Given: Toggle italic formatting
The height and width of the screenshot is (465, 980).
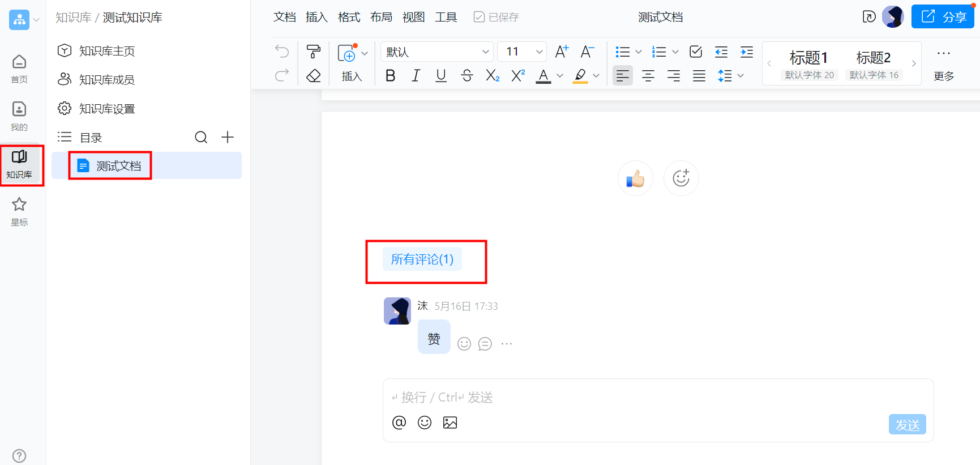Looking at the screenshot, I should [416, 75].
